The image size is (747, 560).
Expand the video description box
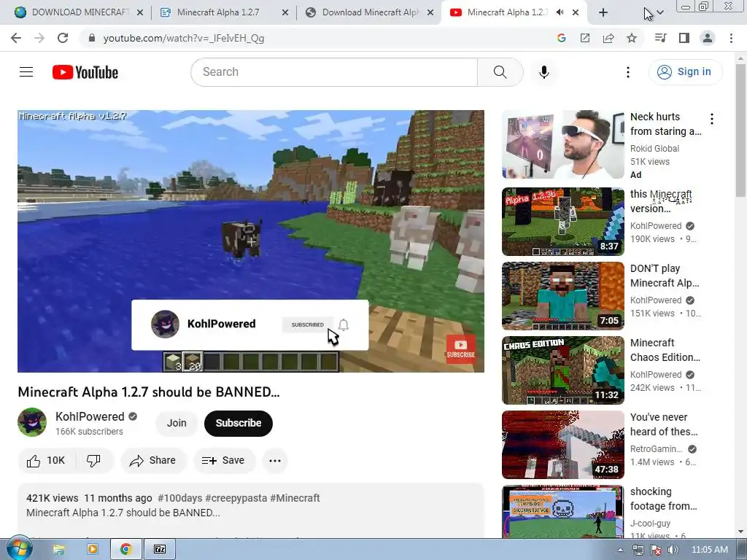pos(251,511)
